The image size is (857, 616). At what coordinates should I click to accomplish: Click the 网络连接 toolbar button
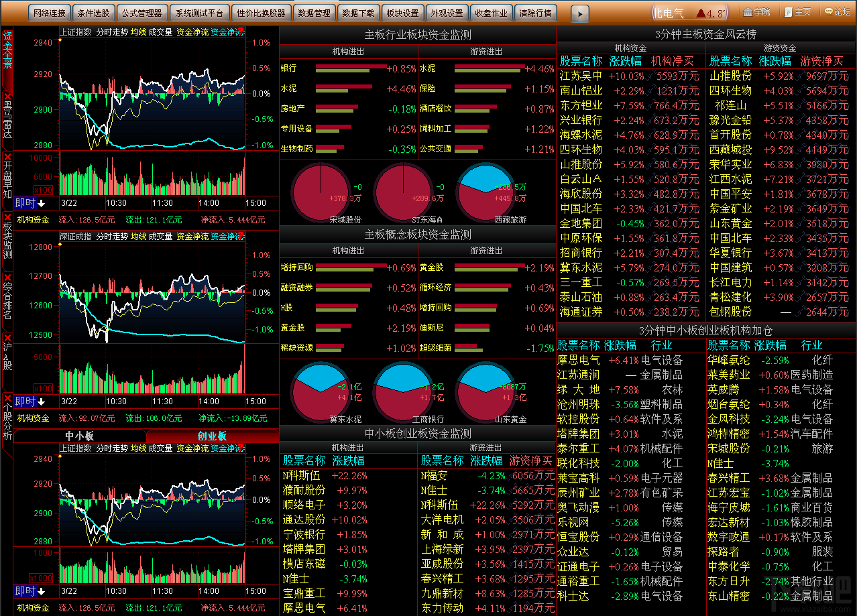pyautogui.click(x=50, y=13)
